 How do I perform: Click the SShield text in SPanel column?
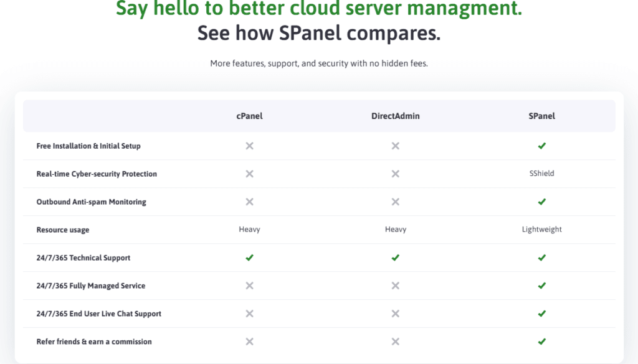(x=541, y=174)
